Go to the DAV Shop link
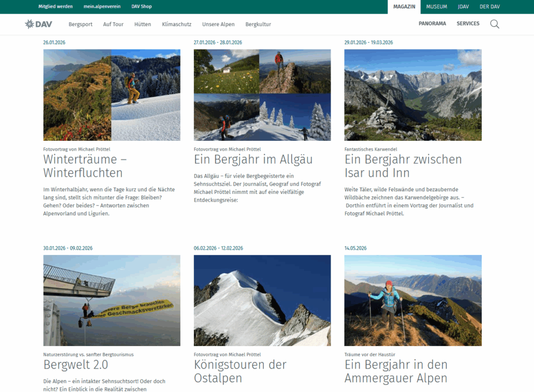 [x=141, y=7]
